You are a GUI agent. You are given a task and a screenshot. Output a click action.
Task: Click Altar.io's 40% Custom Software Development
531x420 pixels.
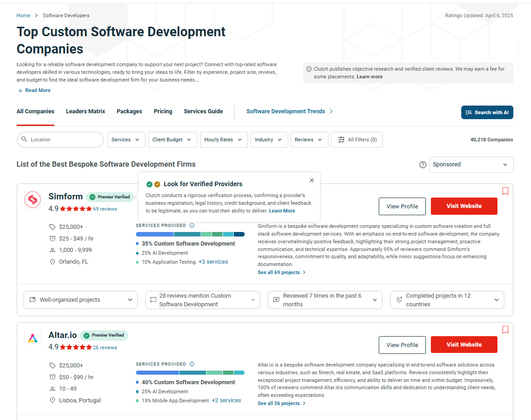click(188, 382)
